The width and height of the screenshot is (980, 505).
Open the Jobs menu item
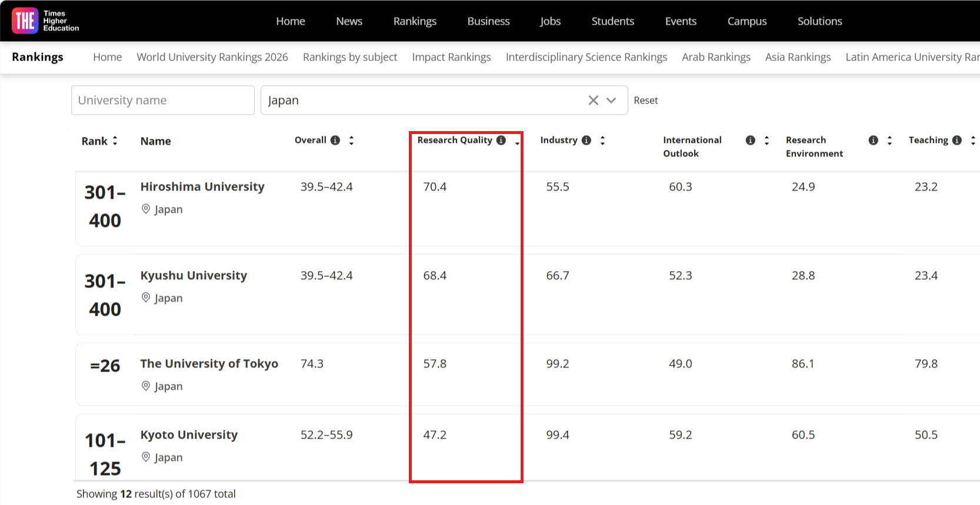pos(550,21)
